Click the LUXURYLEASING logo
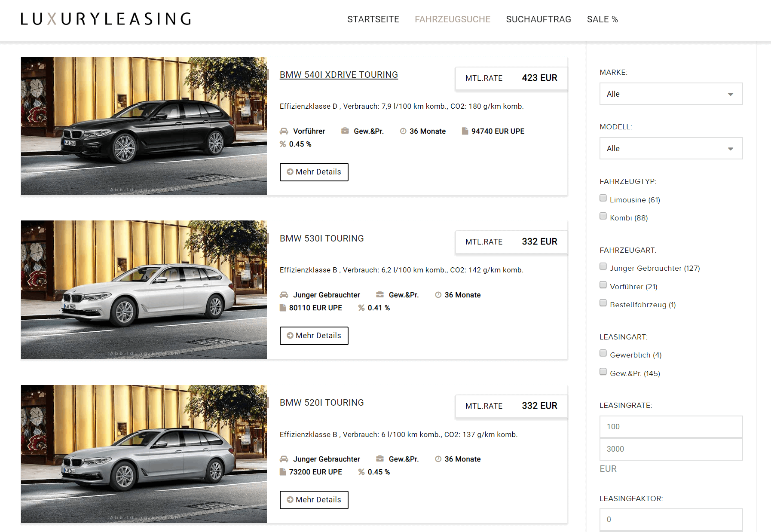771x532 pixels. click(106, 19)
